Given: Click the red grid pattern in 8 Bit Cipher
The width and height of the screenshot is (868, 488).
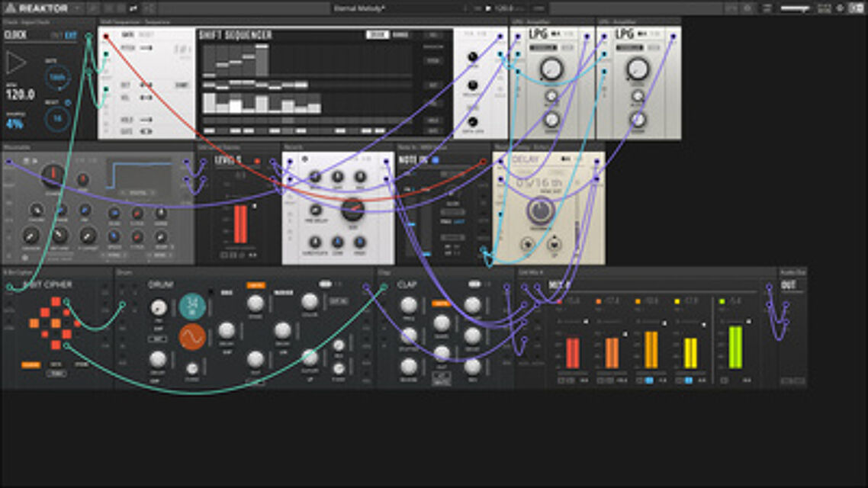Looking at the screenshot, I should coord(55,323).
